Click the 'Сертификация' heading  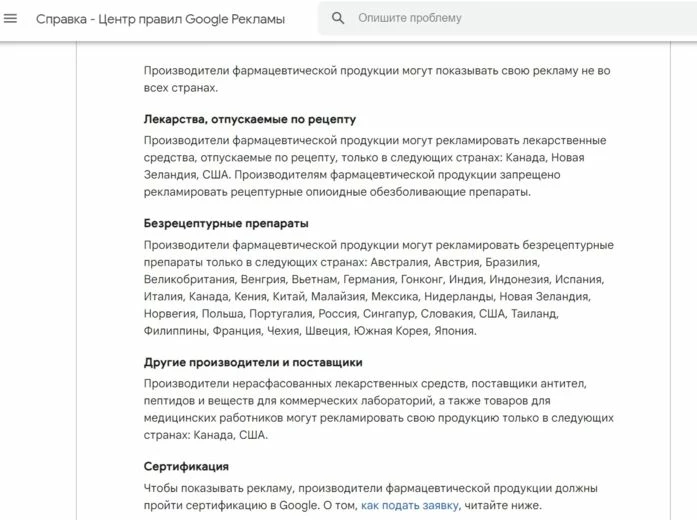click(186, 466)
